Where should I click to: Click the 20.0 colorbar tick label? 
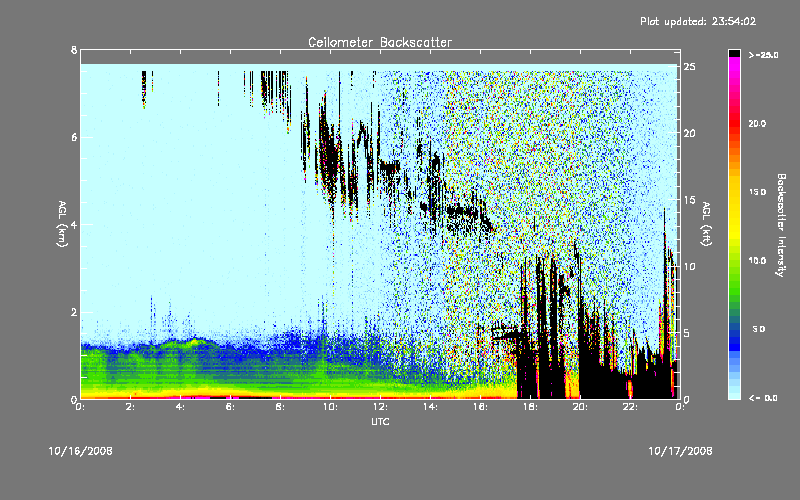click(x=757, y=123)
